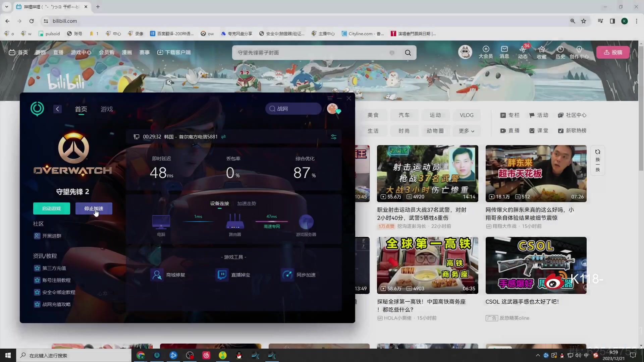The height and width of the screenshot is (362, 644).
Task: Open the accelerator user avatar
Action: click(x=332, y=109)
